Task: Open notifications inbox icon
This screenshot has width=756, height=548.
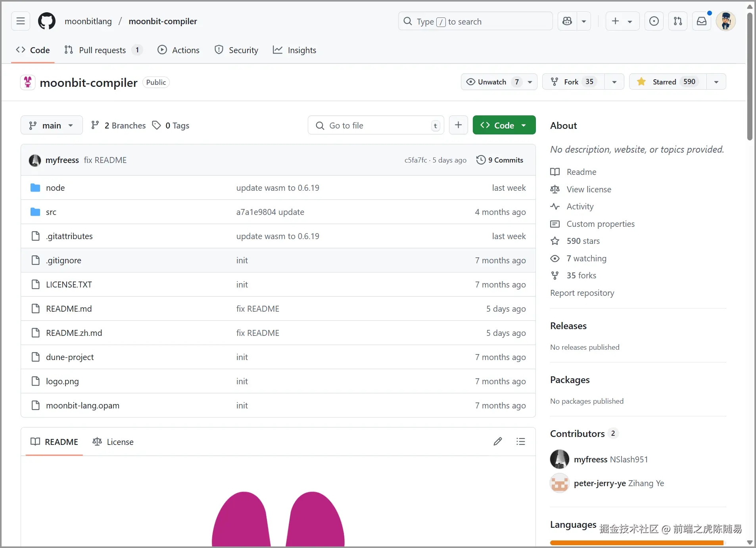Action: tap(702, 21)
